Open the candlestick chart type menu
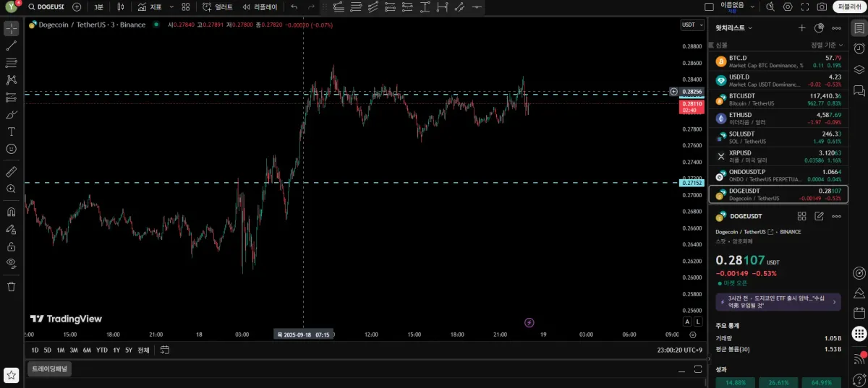The width and height of the screenshot is (868, 388). tap(121, 7)
